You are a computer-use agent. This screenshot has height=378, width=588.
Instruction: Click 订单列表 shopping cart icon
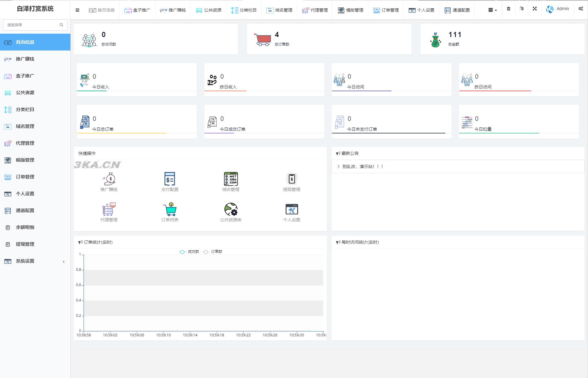pyautogui.click(x=170, y=209)
